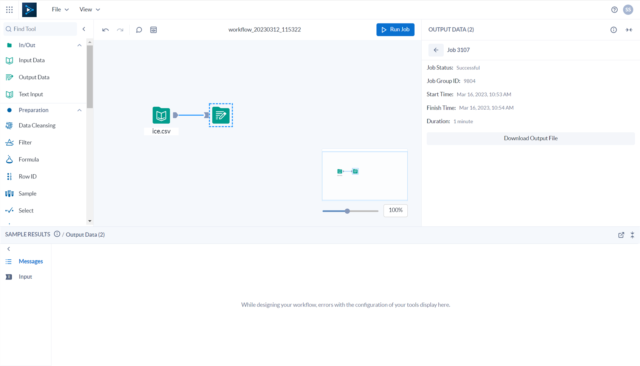640x366 pixels.
Task: Select the ice.csv Input Data node
Action: [x=161, y=115]
